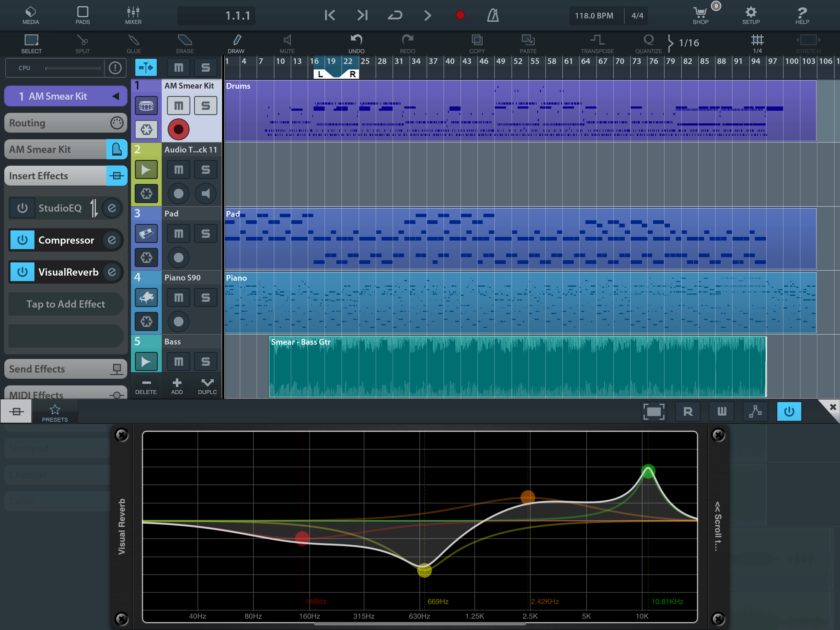The width and height of the screenshot is (840, 630).
Task: Open the Setup gear
Action: point(751,15)
